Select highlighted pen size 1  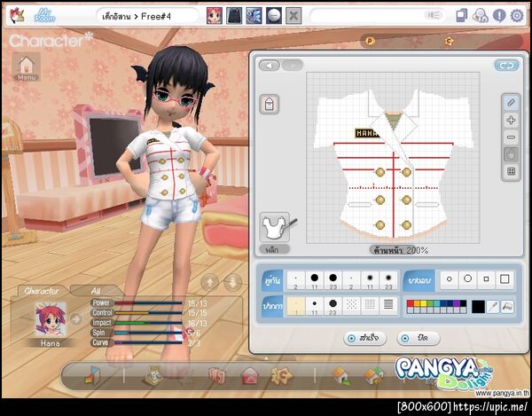295,306
